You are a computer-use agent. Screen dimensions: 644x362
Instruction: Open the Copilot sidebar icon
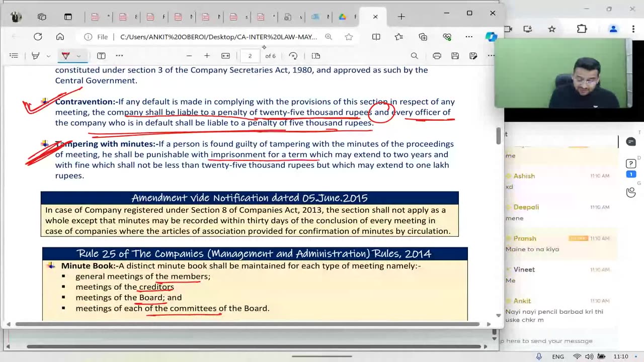(x=491, y=37)
